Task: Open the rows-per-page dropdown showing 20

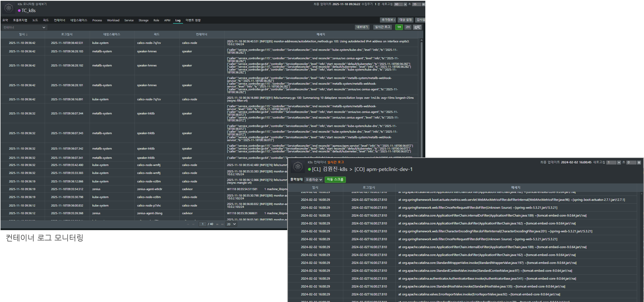Action: click(231, 224)
